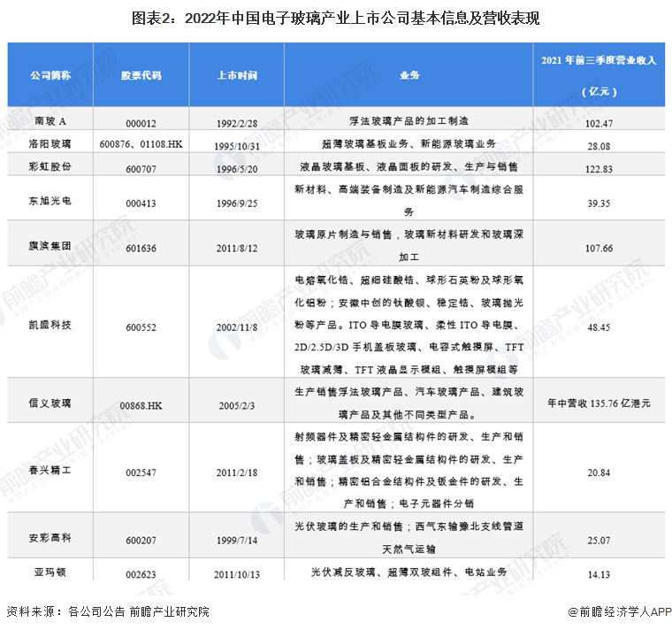Select stock code 600207

point(141,541)
